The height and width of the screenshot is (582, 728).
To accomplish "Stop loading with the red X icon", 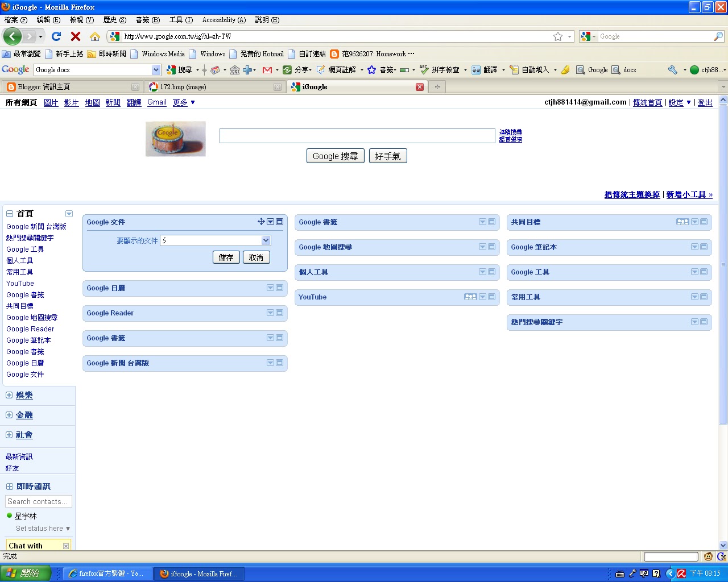I will coord(75,36).
